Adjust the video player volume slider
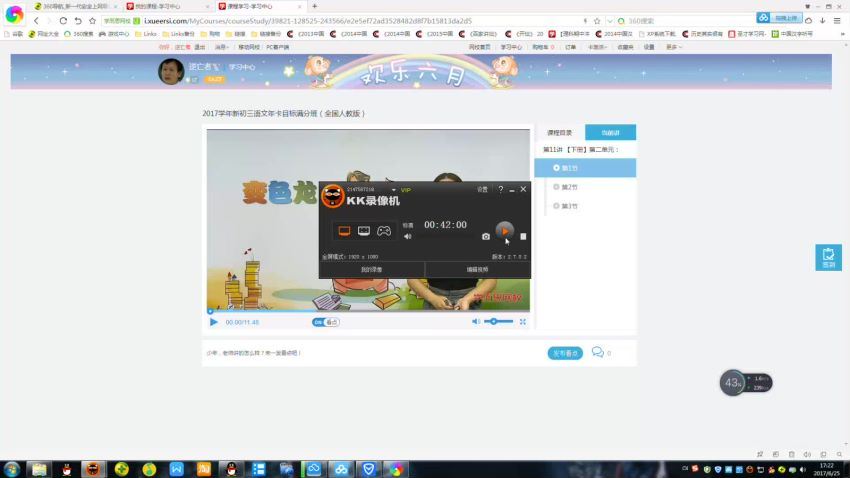This screenshot has height=478, width=850. pos(498,321)
